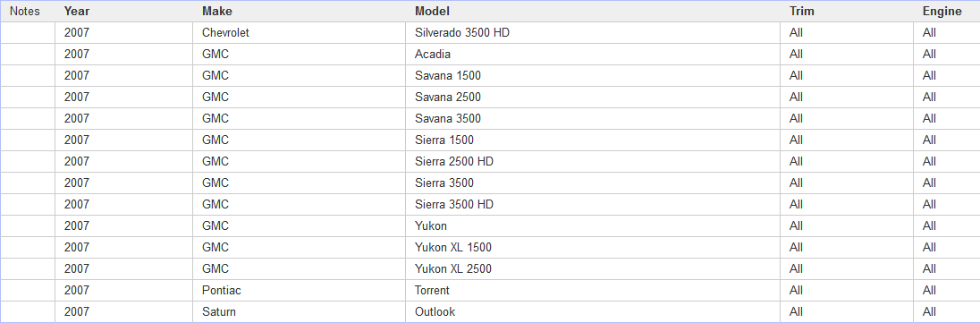
Task: Click the Savana 2500 model cell
Action: point(593,97)
